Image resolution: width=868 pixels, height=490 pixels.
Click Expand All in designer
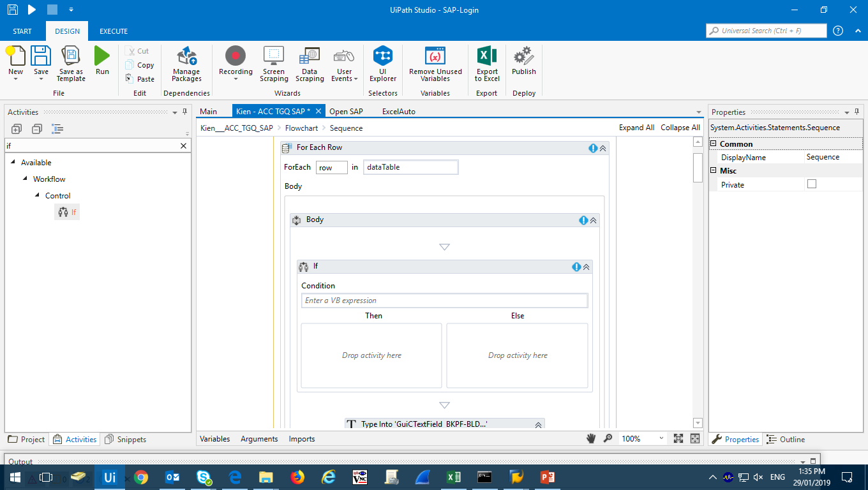pyautogui.click(x=636, y=128)
